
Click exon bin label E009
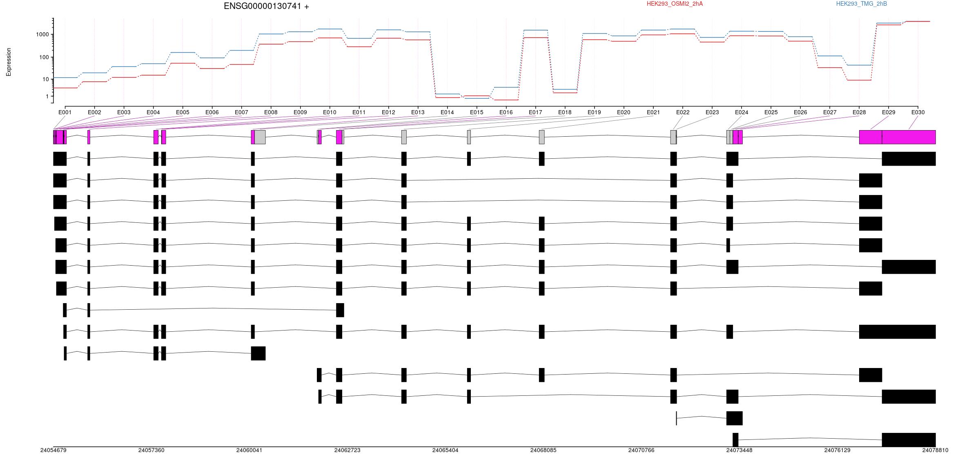(300, 112)
